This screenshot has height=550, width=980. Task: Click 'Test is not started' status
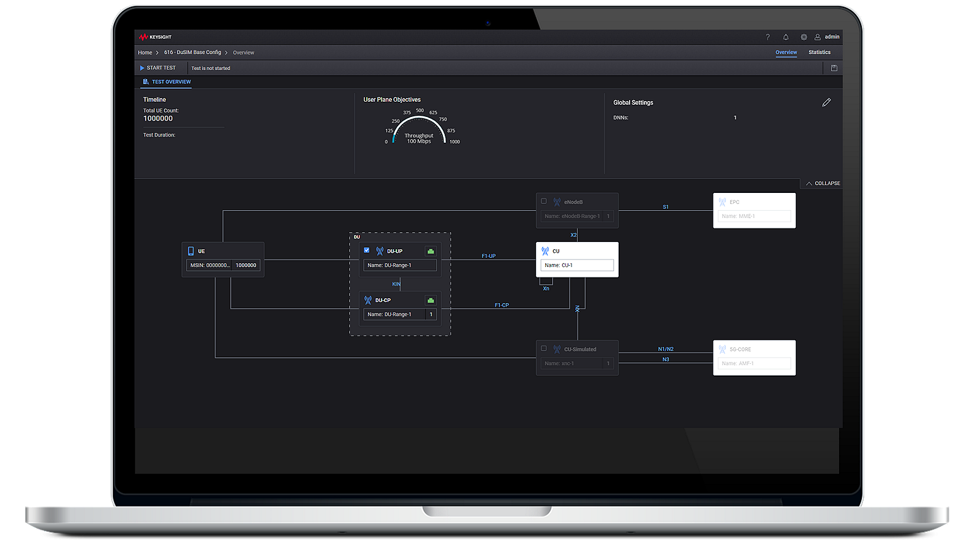click(x=211, y=68)
